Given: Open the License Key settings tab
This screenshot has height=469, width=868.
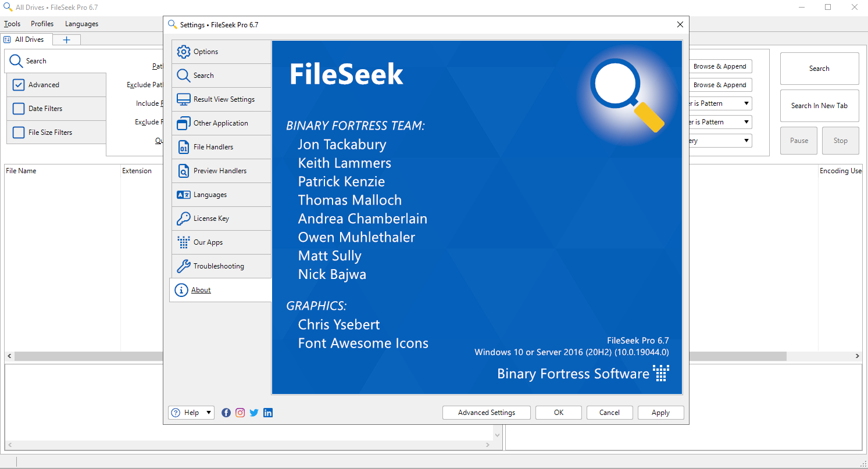Looking at the screenshot, I should pos(222,219).
